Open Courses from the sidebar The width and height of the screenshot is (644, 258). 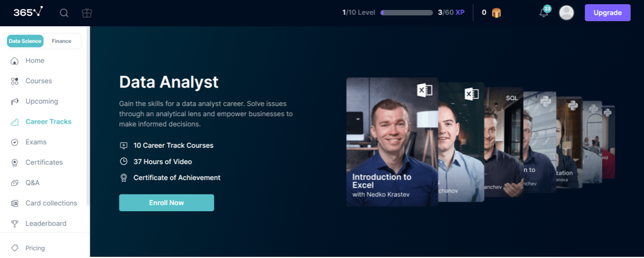coord(39,81)
